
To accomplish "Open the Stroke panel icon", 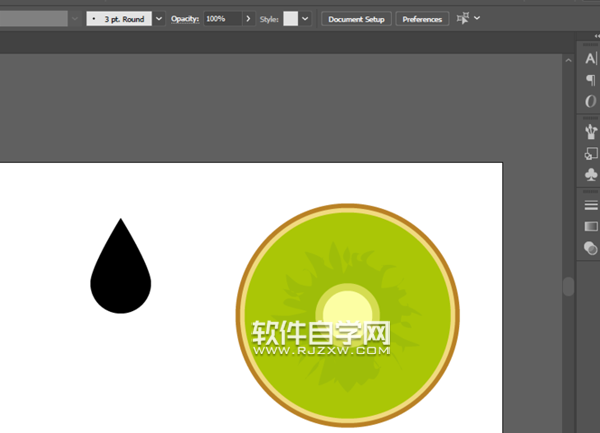I will coord(591,205).
